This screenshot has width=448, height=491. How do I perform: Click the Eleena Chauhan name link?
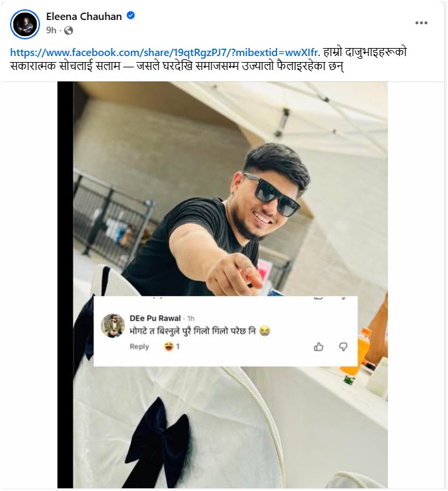(x=84, y=17)
